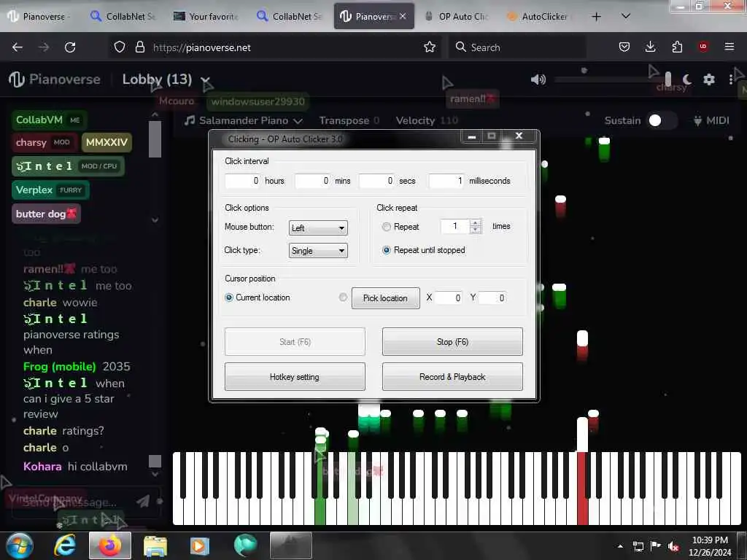Click the Velocity 110 setting
This screenshot has width=747, height=560.
(426, 120)
